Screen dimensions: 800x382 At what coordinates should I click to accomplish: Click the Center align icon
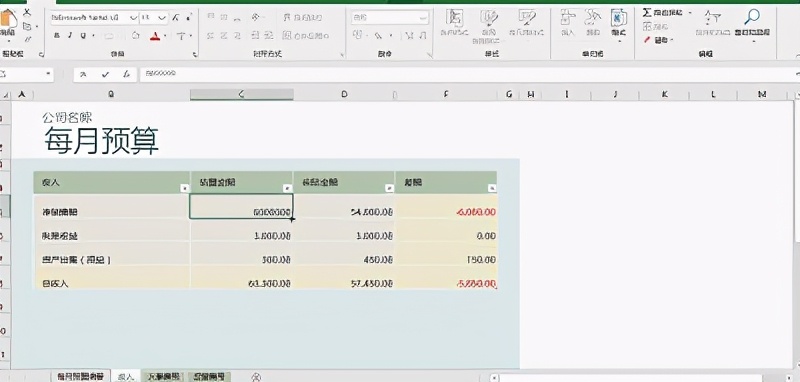click(223, 36)
